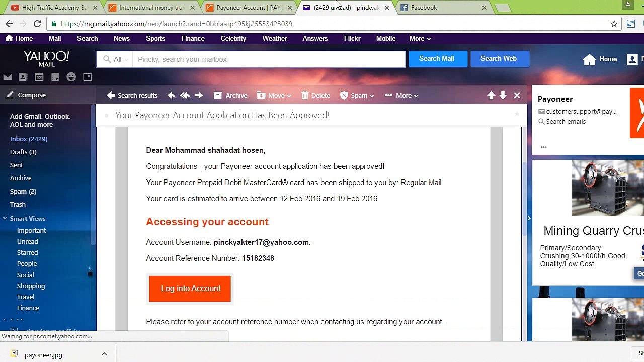644x362 pixels.
Task: Open the News Feed icon under the Yahoo logo
Action: 88,77
